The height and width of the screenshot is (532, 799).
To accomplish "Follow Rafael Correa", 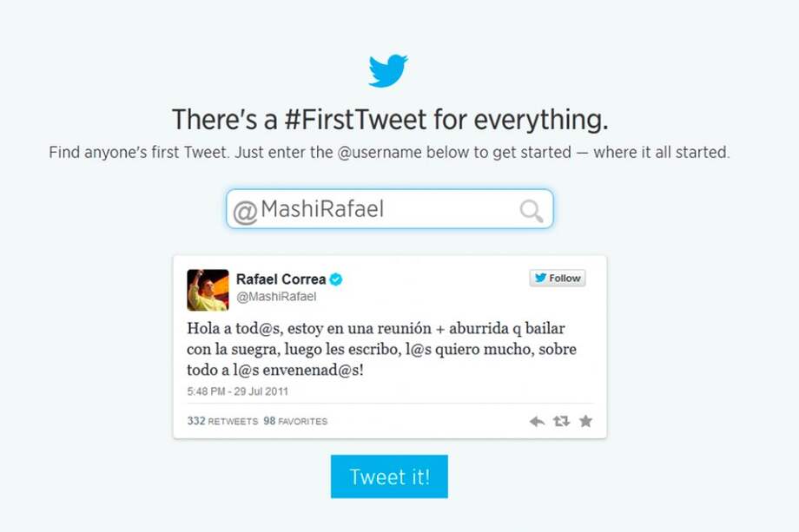I will click(x=558, y=279).
